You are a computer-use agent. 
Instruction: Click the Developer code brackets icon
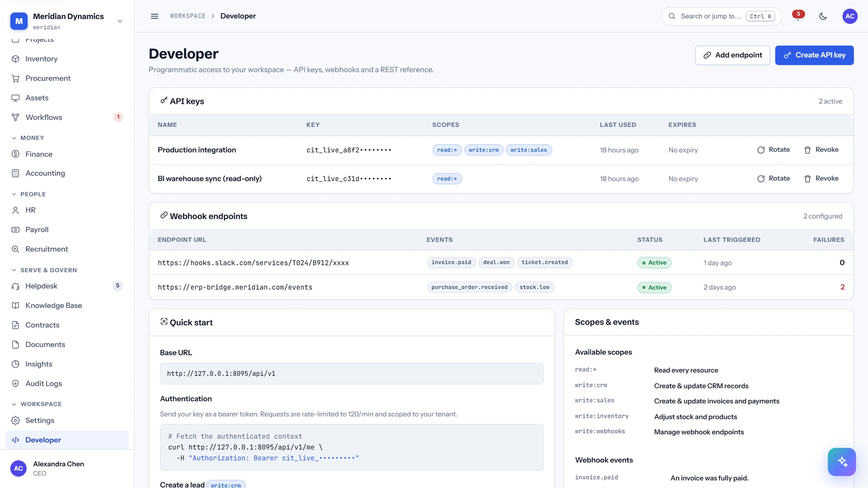point(15,440)
